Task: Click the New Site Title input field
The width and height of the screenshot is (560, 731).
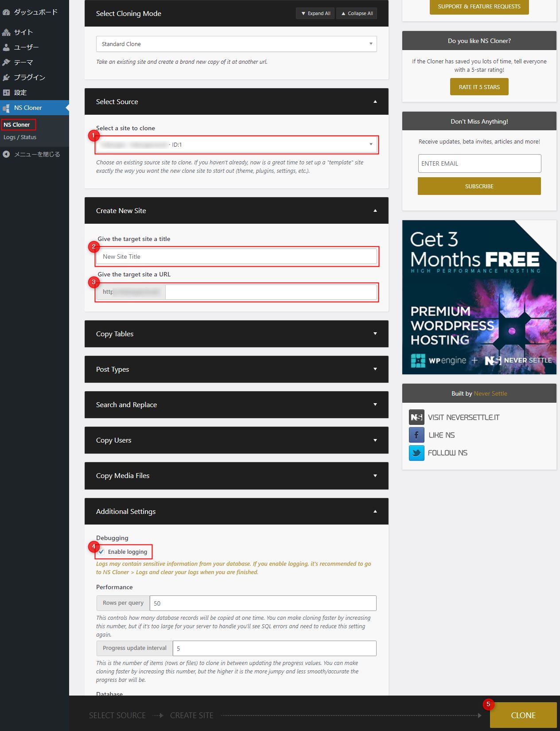Action: pyautogui.click(x=236, y=257)
